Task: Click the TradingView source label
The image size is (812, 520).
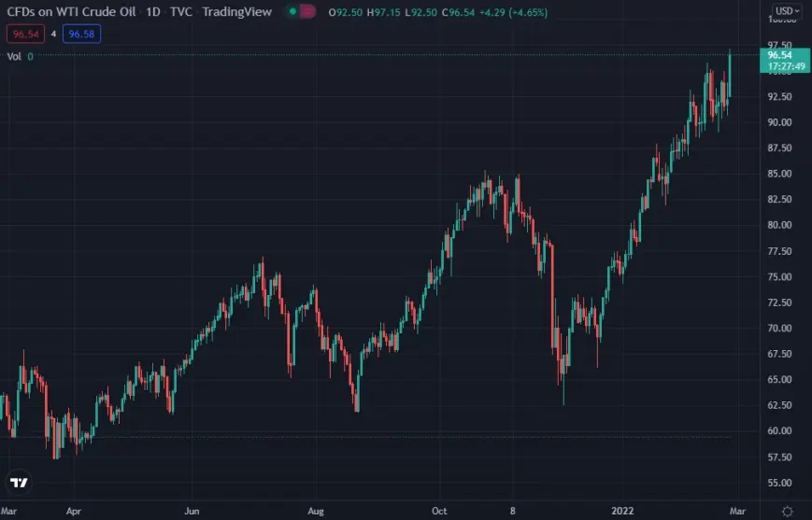Action: 236,12
